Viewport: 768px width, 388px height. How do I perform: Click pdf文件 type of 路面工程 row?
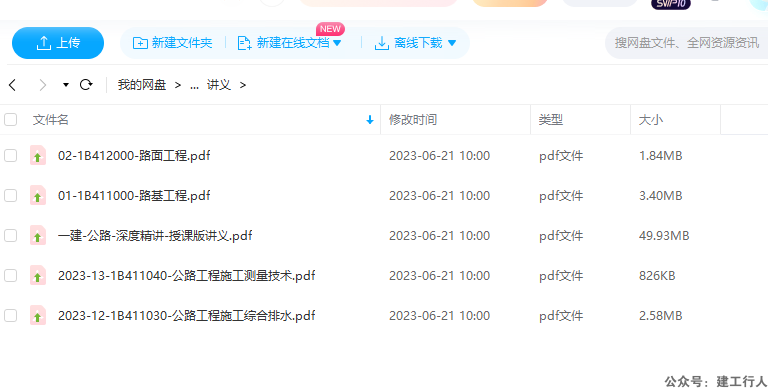click(x=561, y=156)
